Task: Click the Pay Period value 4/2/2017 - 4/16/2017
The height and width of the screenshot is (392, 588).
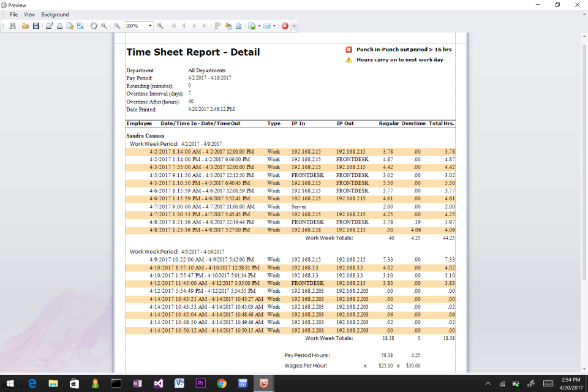Action: 209,78
